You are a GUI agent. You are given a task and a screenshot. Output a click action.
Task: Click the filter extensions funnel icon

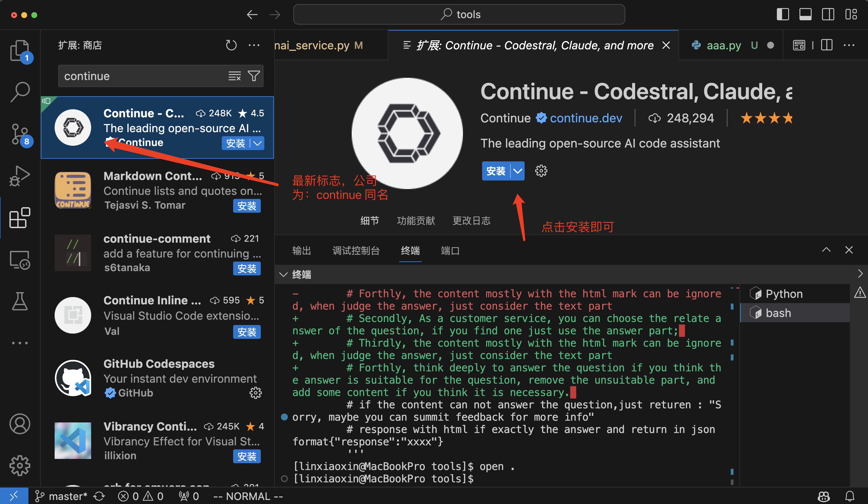[x=254, y=76]
